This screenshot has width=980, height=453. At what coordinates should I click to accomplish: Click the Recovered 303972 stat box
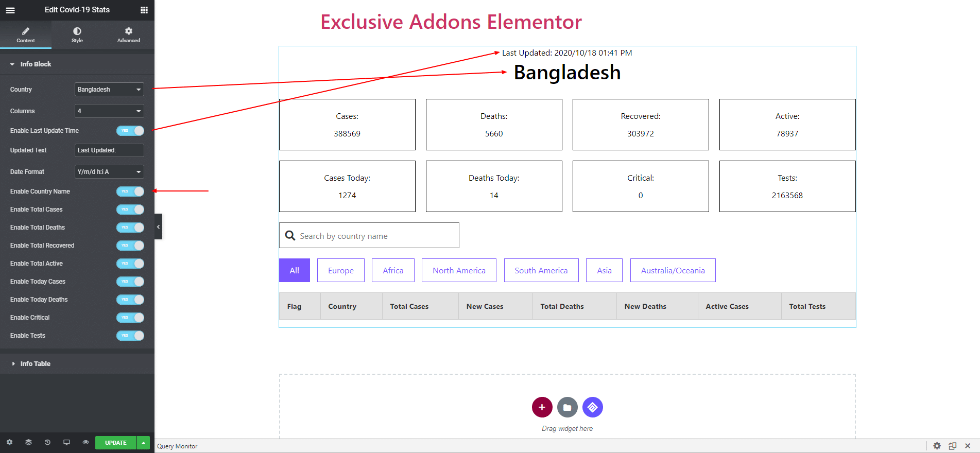[641, 125]
